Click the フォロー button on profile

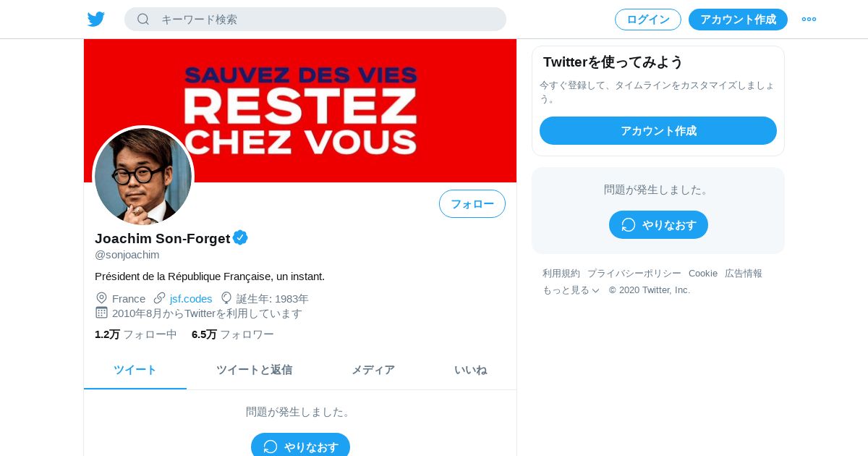click(472, 204)
